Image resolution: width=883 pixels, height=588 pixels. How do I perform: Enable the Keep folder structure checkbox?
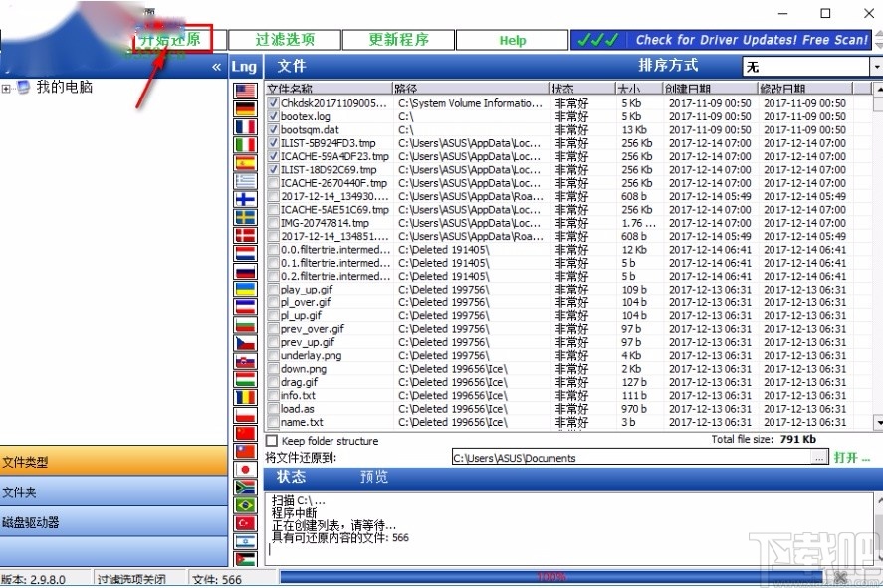270,441
